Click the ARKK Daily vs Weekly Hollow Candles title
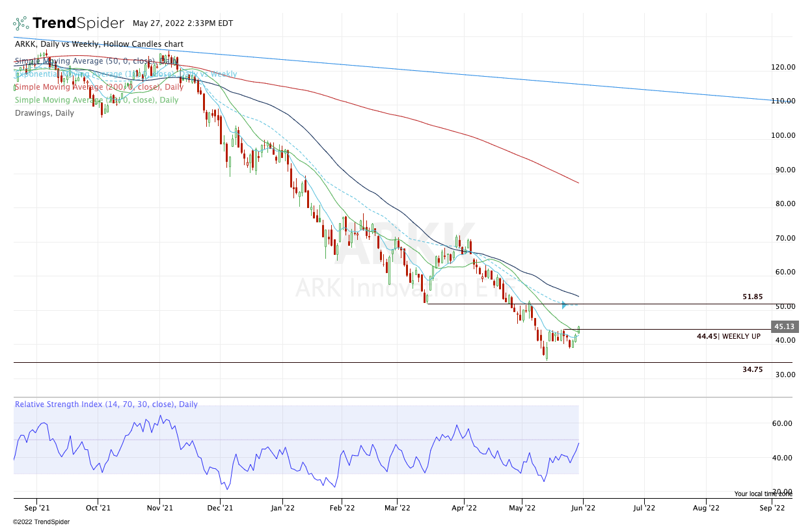 pos(99,44)
